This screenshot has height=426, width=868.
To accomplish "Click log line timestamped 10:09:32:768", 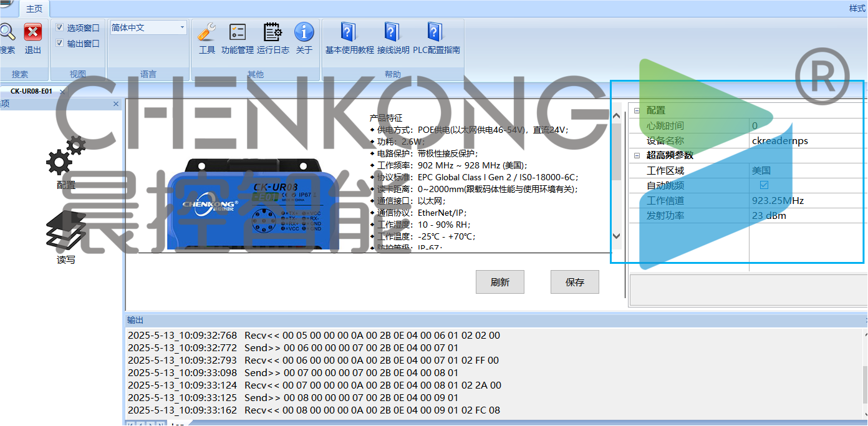I will pyautogui.click(x=314, y=335).
